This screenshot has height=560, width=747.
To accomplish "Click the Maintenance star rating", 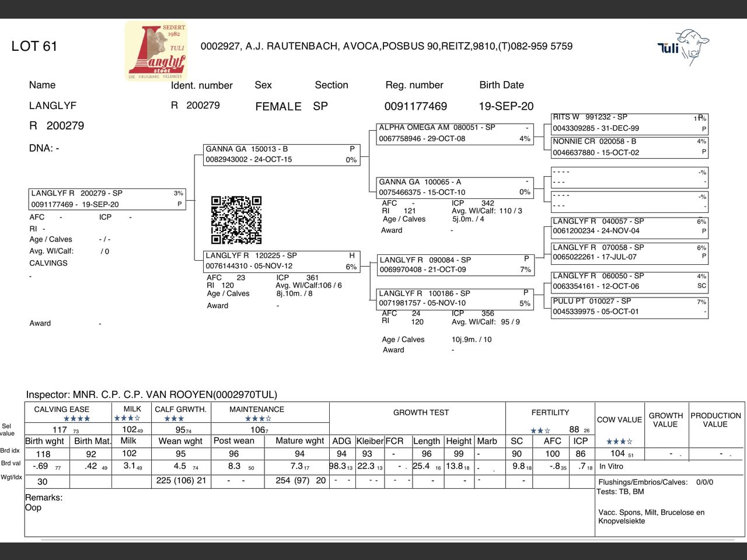I will (x=258, y=418).
